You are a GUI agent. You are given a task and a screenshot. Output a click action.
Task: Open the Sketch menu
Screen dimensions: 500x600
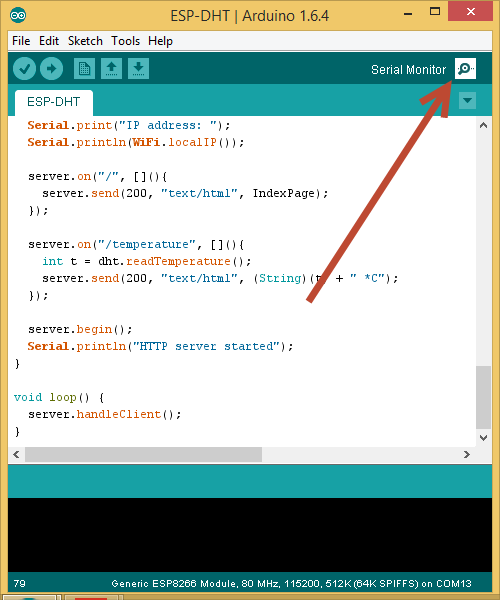[x=85, y=41]
